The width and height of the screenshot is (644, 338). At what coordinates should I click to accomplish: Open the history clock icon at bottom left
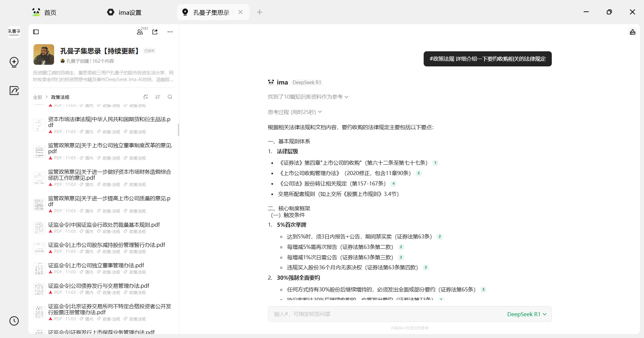coord(14,321)
